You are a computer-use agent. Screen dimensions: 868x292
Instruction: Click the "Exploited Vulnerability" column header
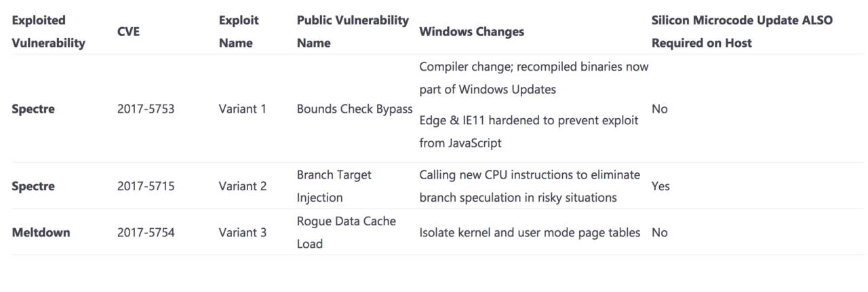49,32
